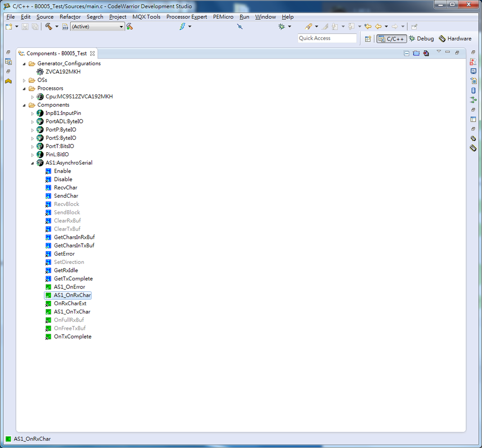The width and height of the screenshot is (482, 448).
Task: Select the GetCharsInRxBuf method
Action: point(74,237)
